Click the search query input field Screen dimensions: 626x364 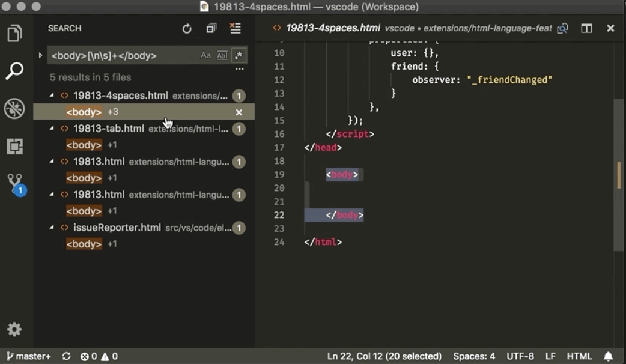pyautogui.click(x=123, y=55)
